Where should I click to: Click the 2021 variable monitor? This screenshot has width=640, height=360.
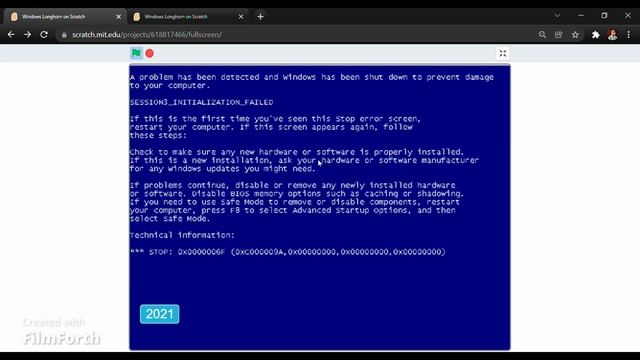point(160,314)
